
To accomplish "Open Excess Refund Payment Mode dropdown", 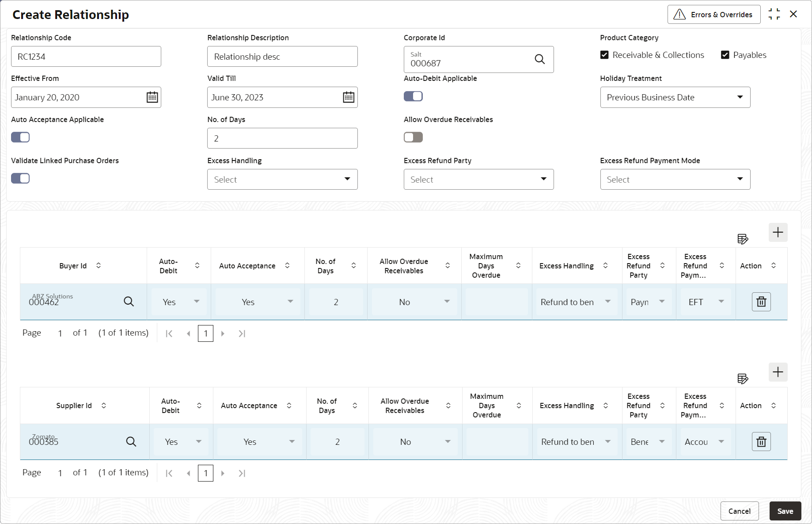I will (675, 180).
